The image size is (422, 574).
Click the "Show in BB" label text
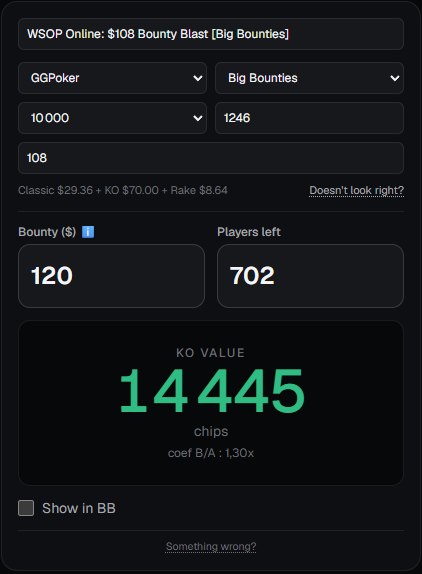(x=79, y=508)
